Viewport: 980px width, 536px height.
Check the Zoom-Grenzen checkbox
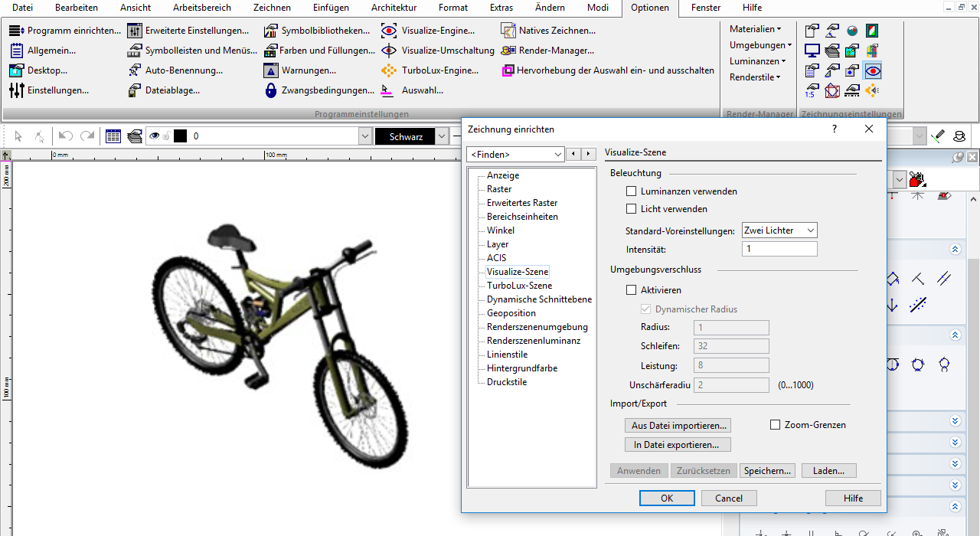click(x=775, y=425)
